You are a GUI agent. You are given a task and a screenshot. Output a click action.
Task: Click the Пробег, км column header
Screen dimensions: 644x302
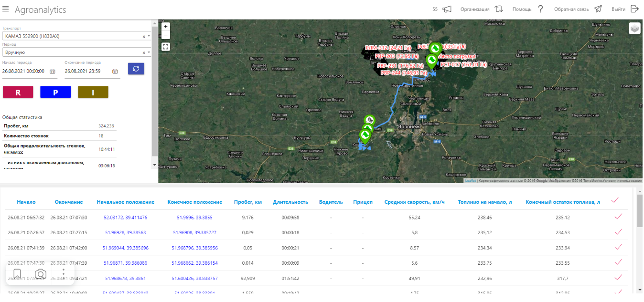click(247, 202)
